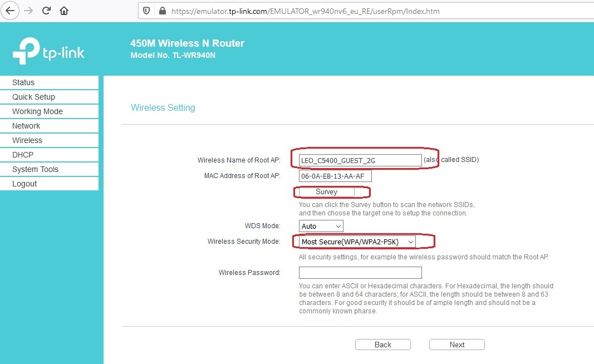Click the Survey button

[327, 192]
